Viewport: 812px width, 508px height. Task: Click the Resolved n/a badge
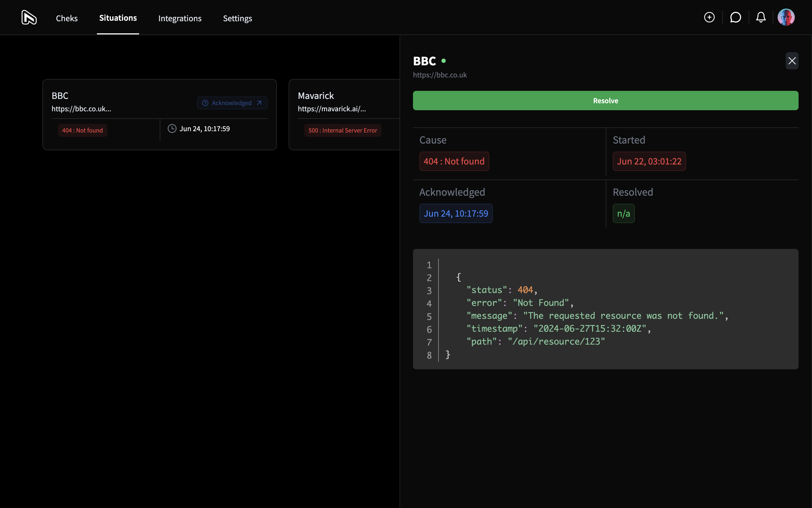(x=624, y=213)
